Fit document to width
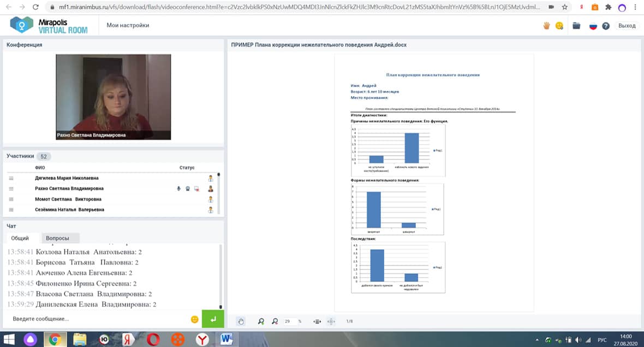Viewport: 644px width, 347px height. (317, 321)
